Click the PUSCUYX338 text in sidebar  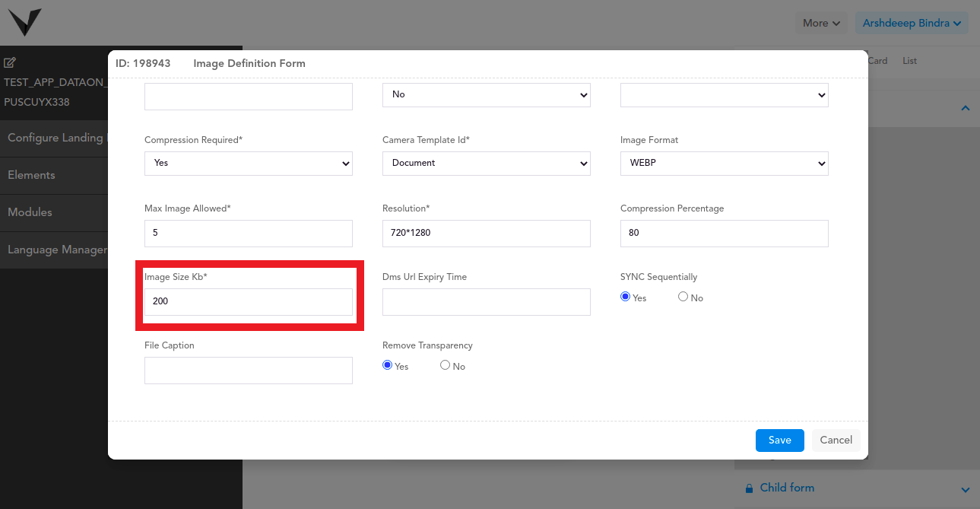click(x=36, y=102)
